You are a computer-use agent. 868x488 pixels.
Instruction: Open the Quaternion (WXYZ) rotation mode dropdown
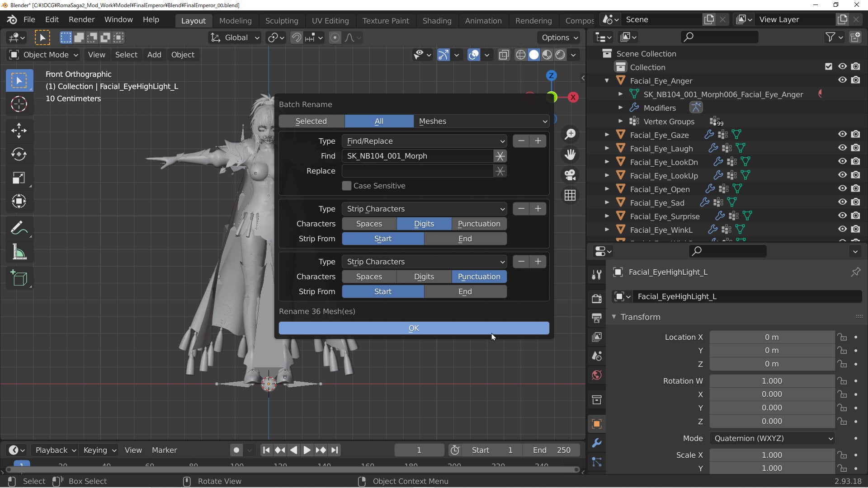[772, 438]
